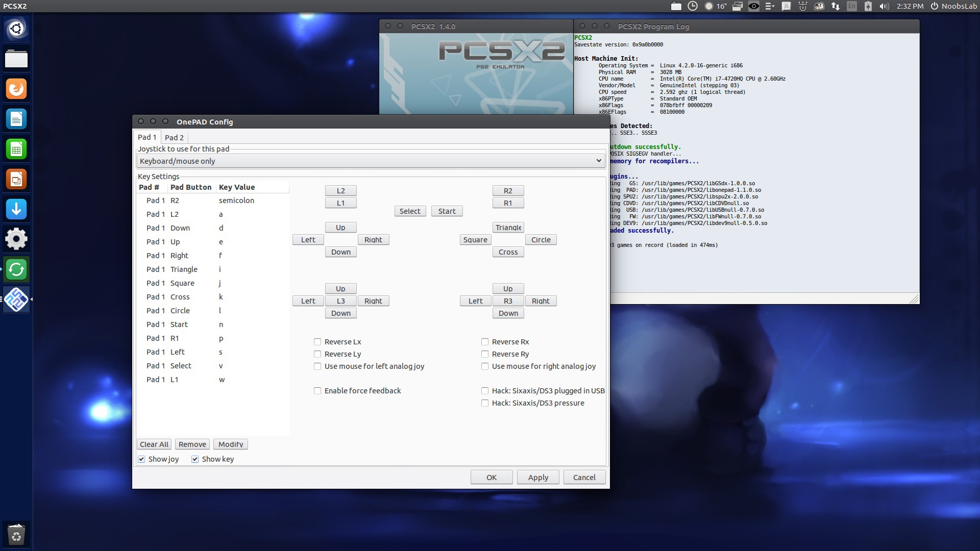Open the blue download-arrow dock app

[x=16, y=209]
